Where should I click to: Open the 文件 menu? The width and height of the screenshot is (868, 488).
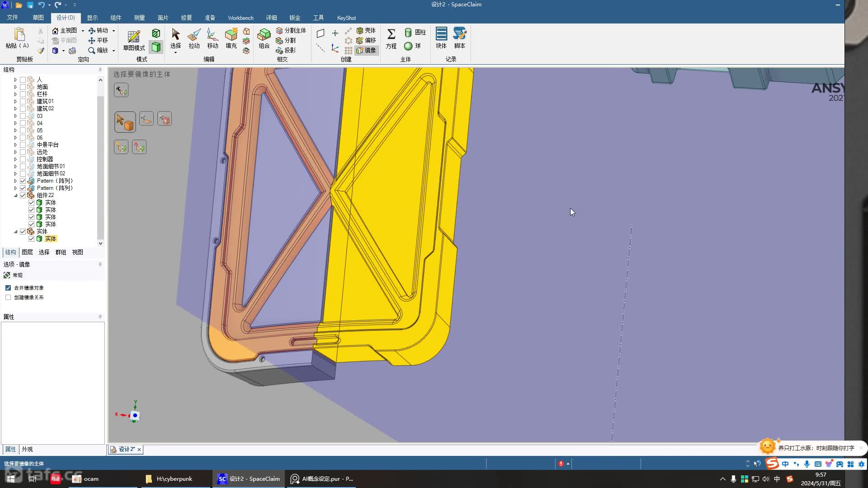(12, 18)
